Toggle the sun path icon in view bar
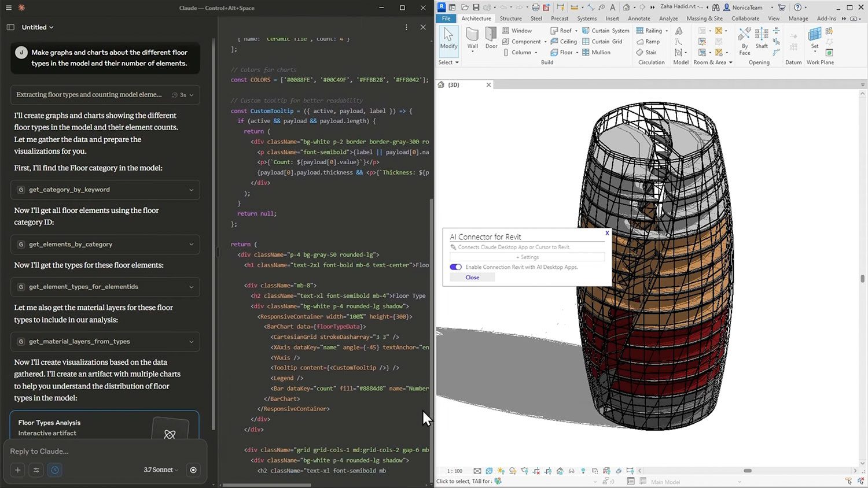 501,471
